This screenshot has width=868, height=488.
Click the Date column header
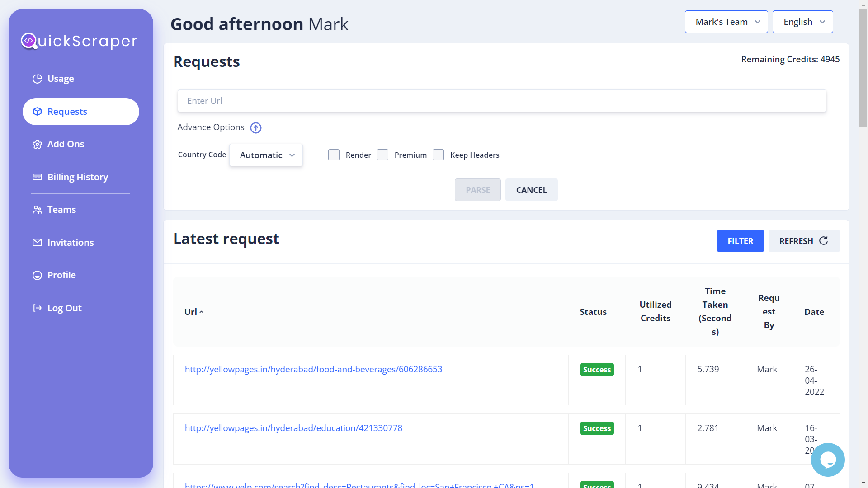814,312
